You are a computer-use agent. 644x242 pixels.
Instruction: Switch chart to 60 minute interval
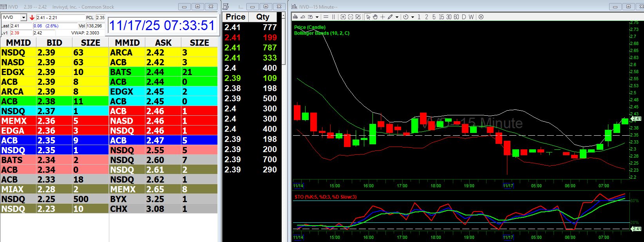[x=456, y=17]
